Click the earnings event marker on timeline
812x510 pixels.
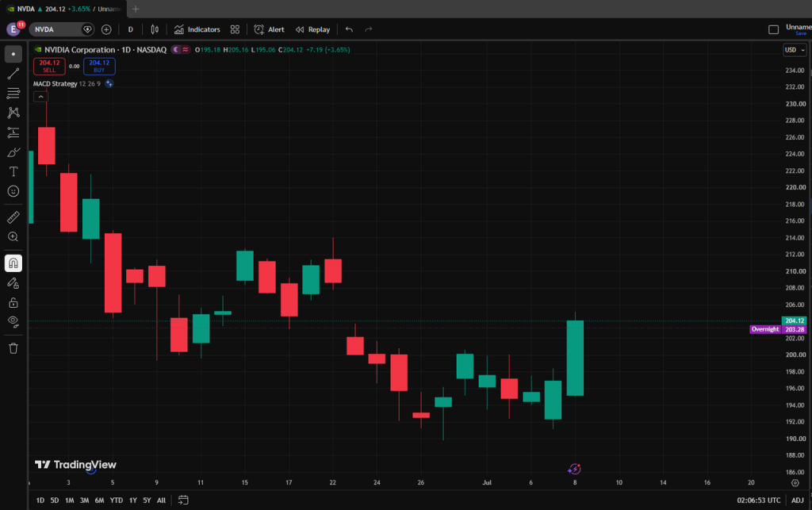pyautogui.click(x=574, y=469)
